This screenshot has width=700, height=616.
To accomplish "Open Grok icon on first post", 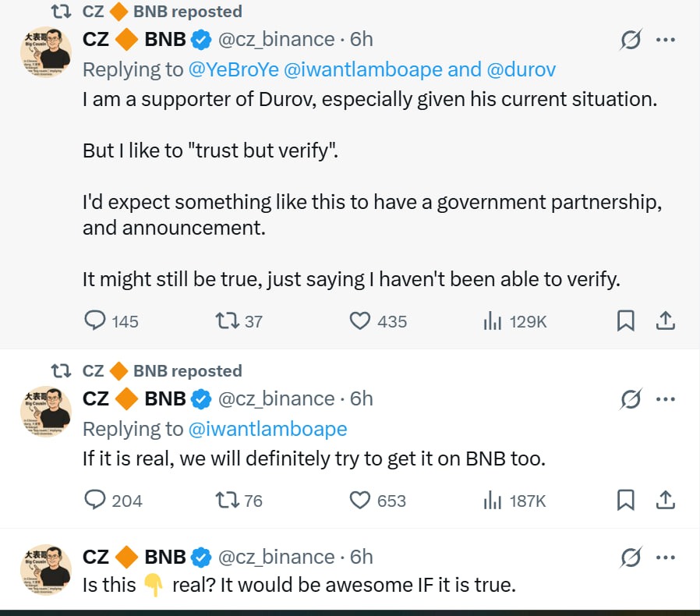I will coord(630,40).
